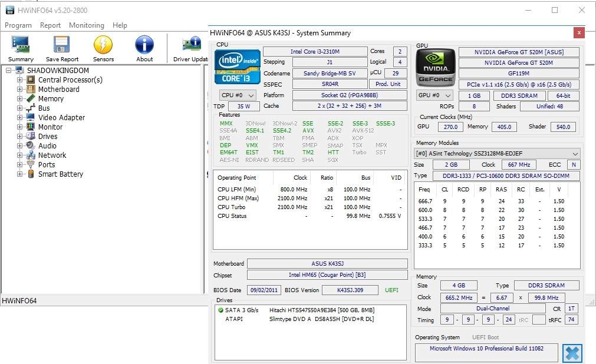
Task: Click the About info icon
Action: pos(144,45)
